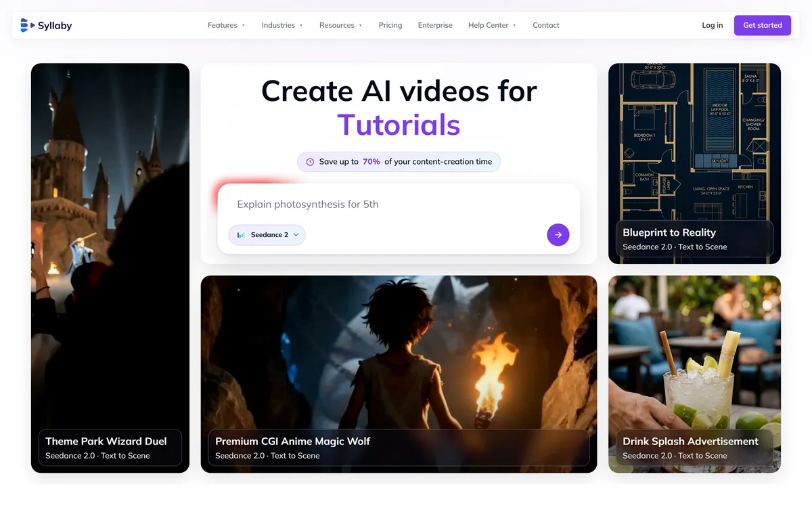Click the Syllaby logo icon
812x508 pixels.
point(27,25)
